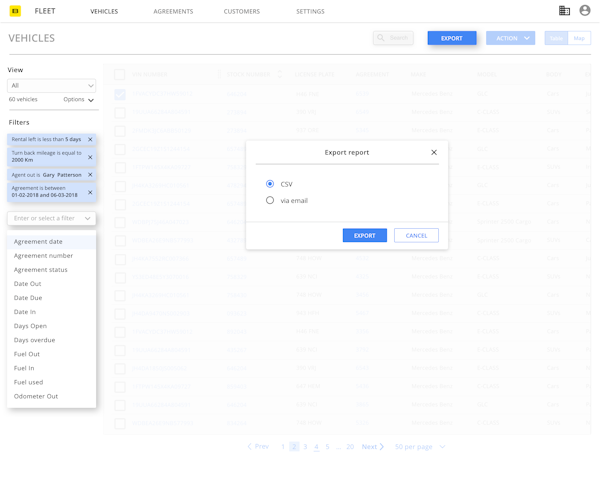
Task: Go to page 5 in pagination
Action: click(328, 447)
